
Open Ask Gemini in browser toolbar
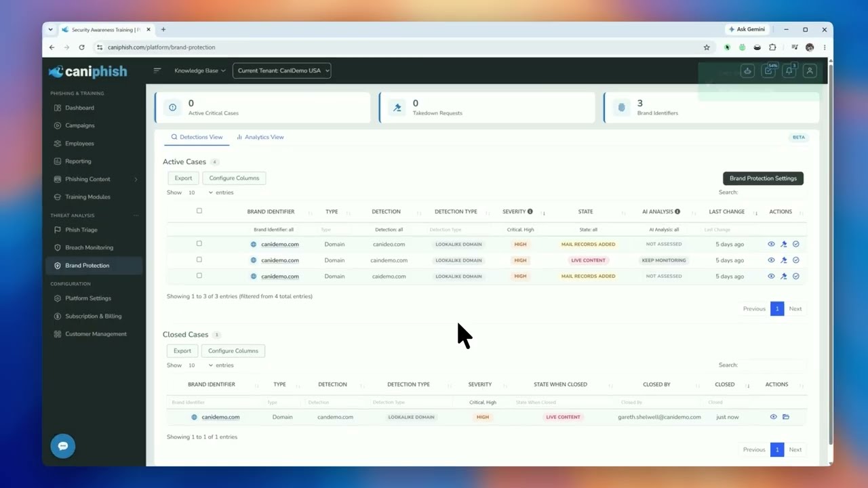(x=747, y=30)
